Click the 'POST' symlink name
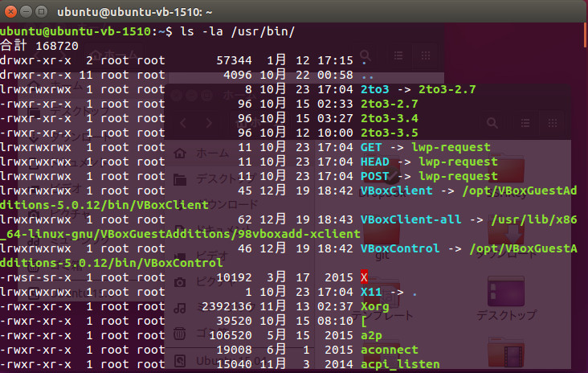This screenshot has height=373, width=588. coord(375,176)
